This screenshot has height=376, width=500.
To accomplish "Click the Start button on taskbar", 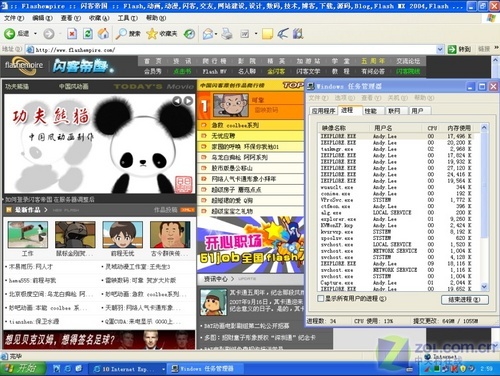I will point(22,369).
